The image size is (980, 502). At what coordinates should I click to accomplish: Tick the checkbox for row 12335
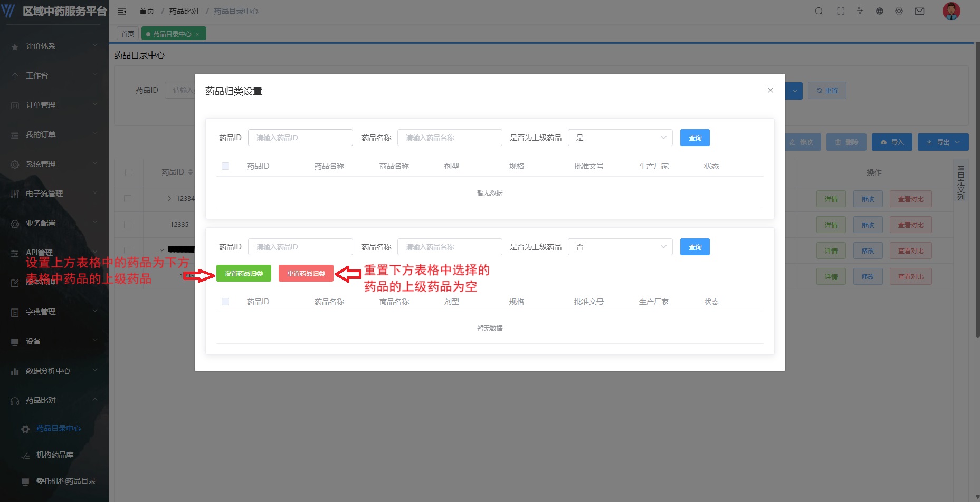128,225
